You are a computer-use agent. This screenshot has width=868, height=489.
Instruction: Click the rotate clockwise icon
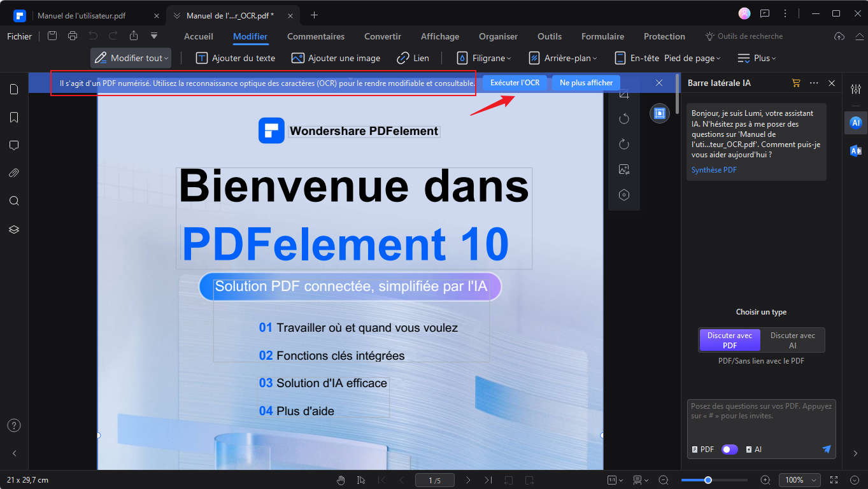[x=624, y=145]
